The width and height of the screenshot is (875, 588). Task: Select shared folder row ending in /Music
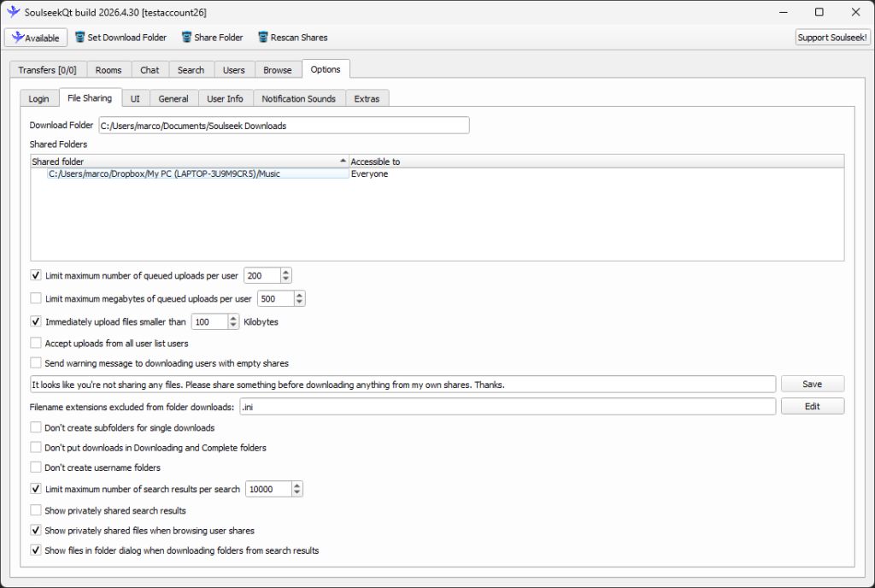198,173
